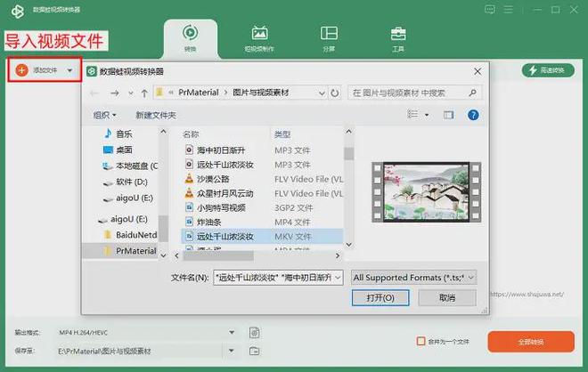Click the file icon beside 炸油条
Screen dimensions: 588x372
[x=190, y=222]
